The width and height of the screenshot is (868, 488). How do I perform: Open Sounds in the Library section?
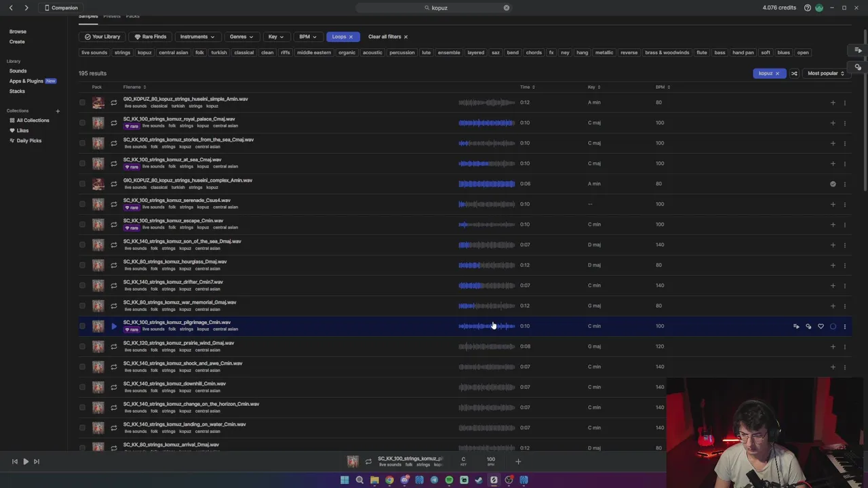pyautogui.click(x=18, y=70)
